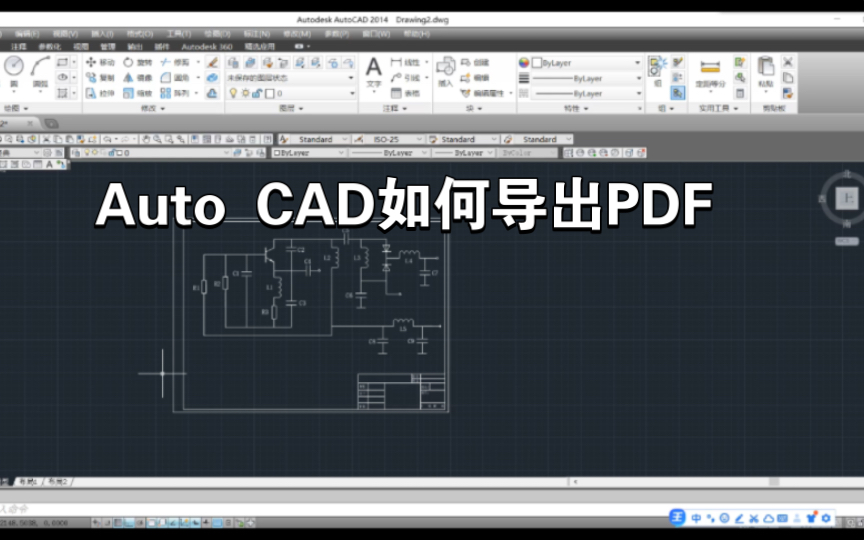Choose the Rotate (旋转) tool

point(137,62)
